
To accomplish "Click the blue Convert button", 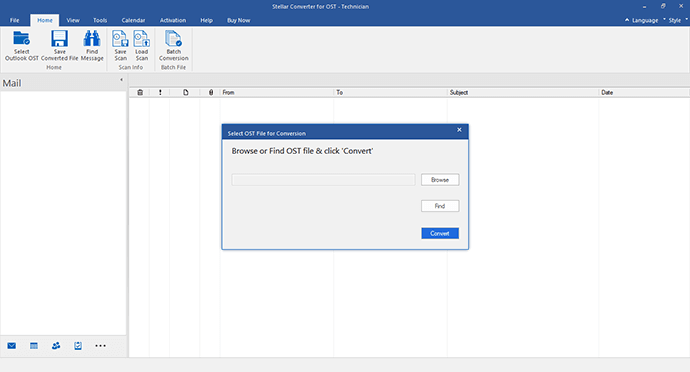I will [x=440, y=233].
